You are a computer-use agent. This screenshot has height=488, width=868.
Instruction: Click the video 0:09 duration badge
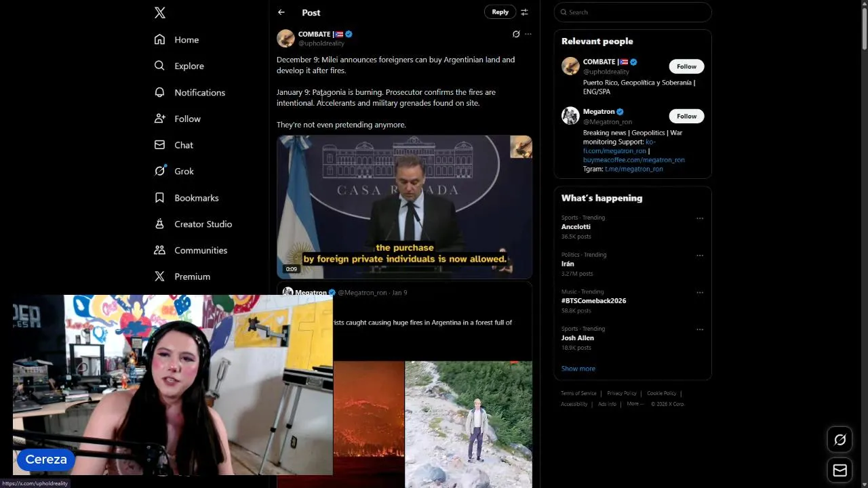(291, 269)
